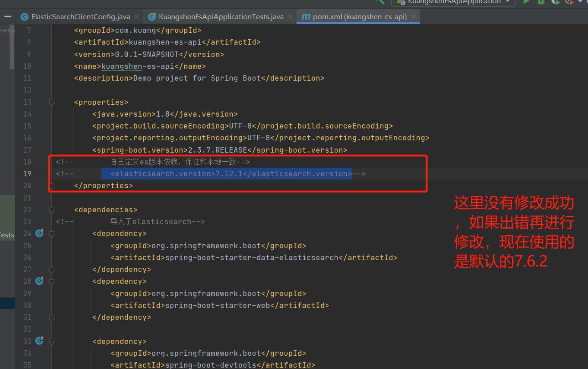The image size is (588, 369).
Task: Open the KuangshenEsApiApplication run configuration dropdown
Action: coord(453,2)
